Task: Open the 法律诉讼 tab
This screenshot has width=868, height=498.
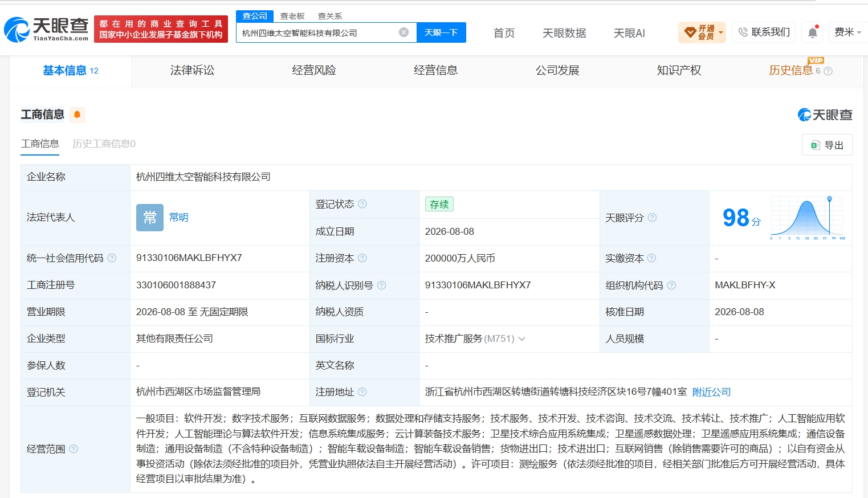Action: [x=192, y=71]
